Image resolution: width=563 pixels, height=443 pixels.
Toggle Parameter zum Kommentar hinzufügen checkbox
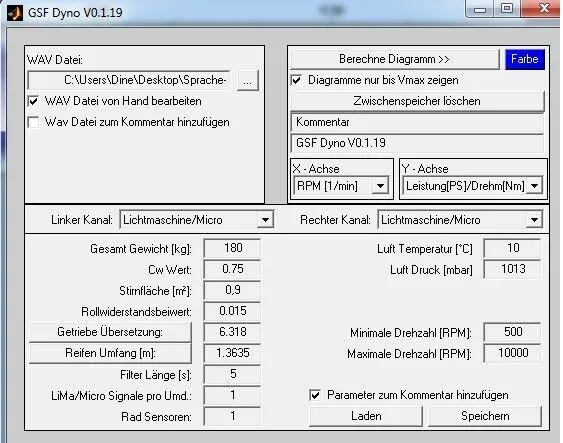point(315,395)
